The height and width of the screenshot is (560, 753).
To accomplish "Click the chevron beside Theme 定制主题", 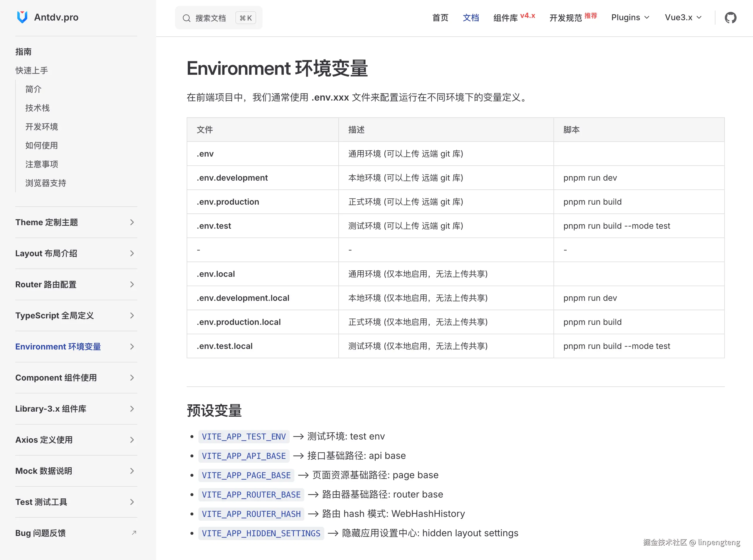I will [x=132, y=222].
